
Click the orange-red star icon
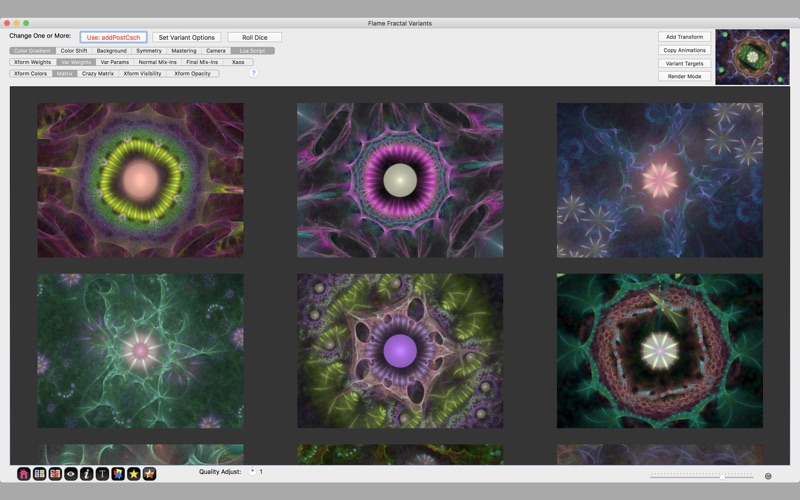coord(149,474)
